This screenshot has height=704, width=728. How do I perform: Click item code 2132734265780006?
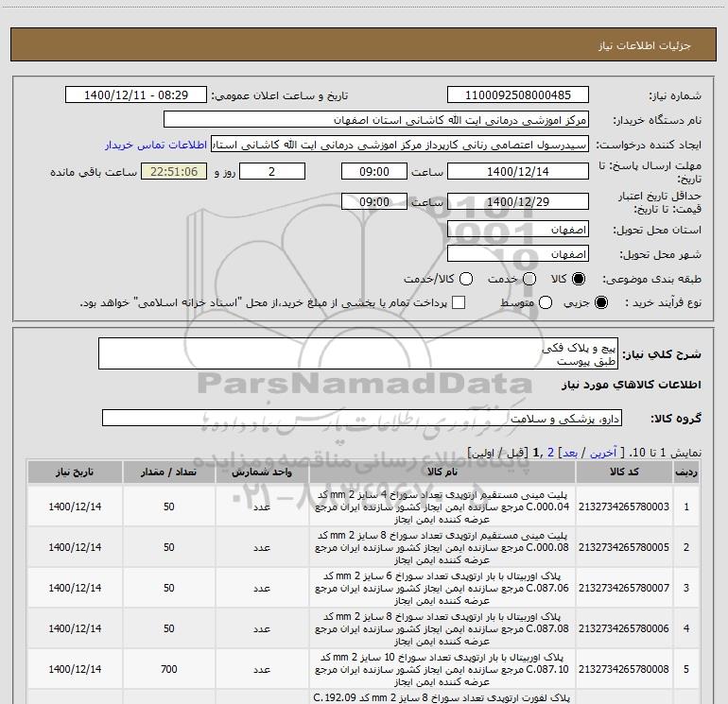click(624, 628)
